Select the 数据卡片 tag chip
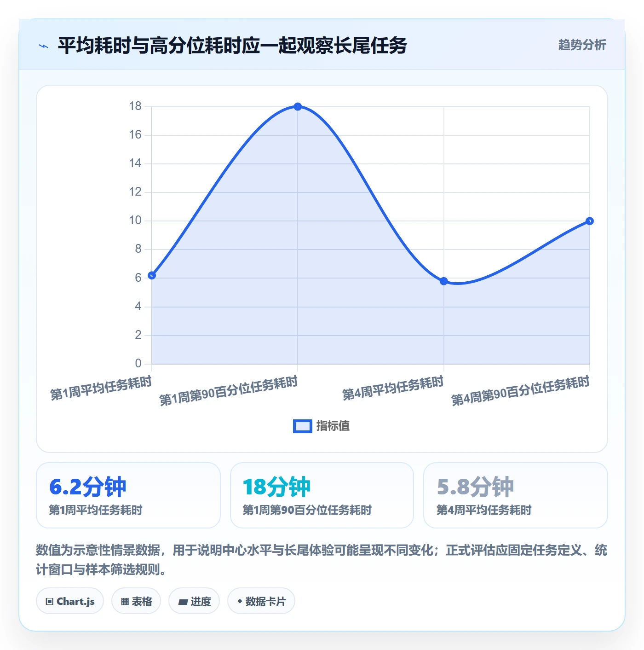Image resolution: width=644 pixels, height=650 pixels. pos(261,601)
